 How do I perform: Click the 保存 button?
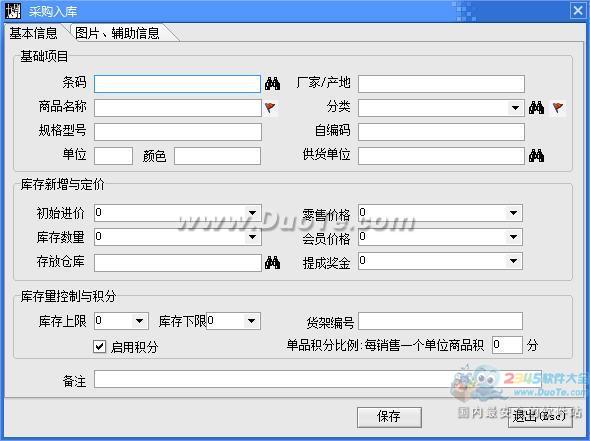coord(389,417)
